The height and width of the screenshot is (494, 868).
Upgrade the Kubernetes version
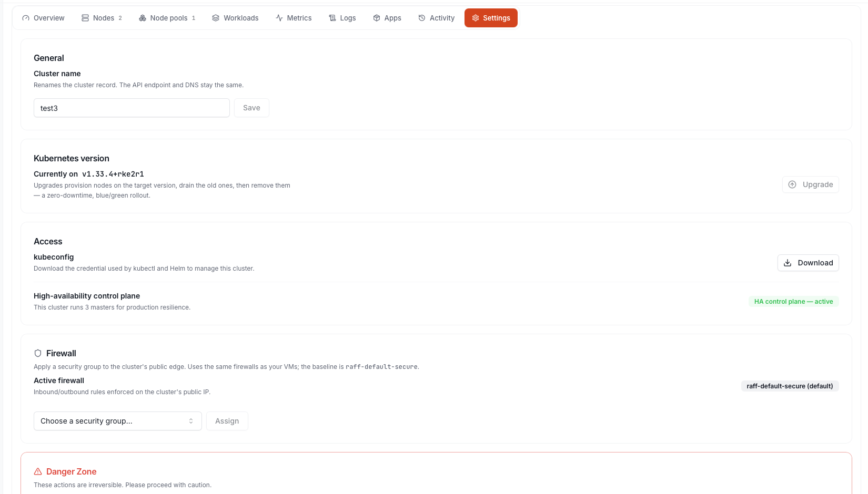(x=811, y=184)
